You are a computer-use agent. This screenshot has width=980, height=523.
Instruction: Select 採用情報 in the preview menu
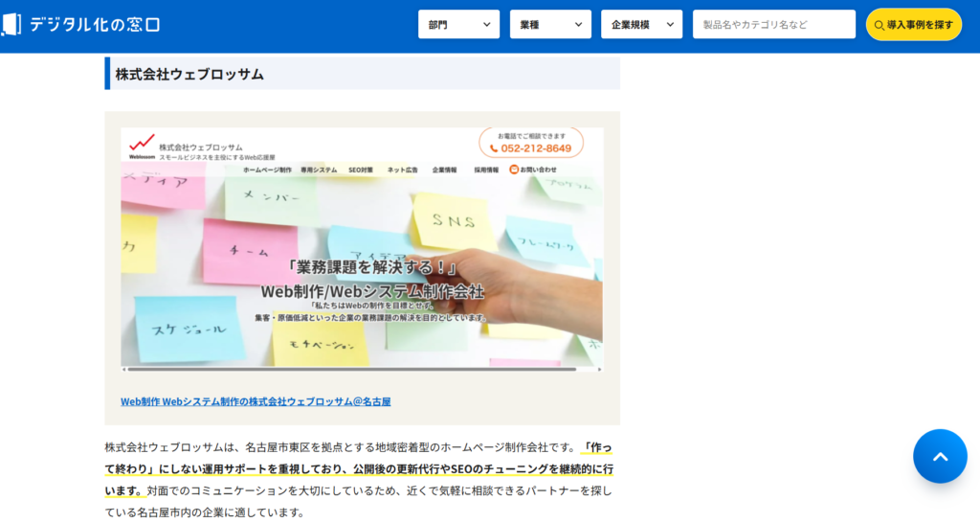click(x=486, y=170)
